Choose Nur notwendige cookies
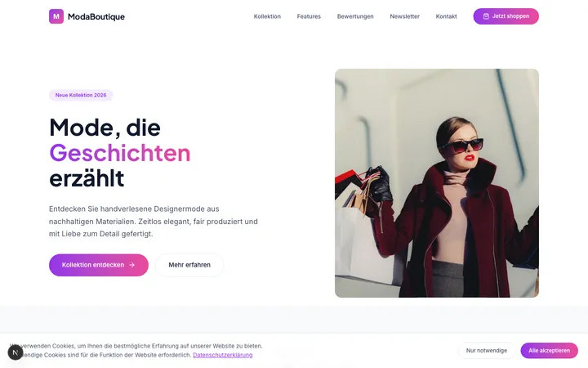 (x=487, y=350)
